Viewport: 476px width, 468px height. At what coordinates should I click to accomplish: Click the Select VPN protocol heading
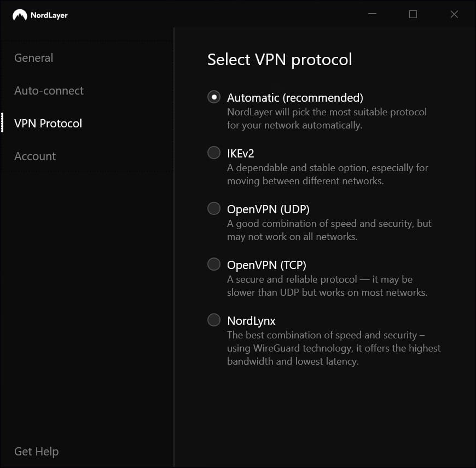click(x=280, y=60)
